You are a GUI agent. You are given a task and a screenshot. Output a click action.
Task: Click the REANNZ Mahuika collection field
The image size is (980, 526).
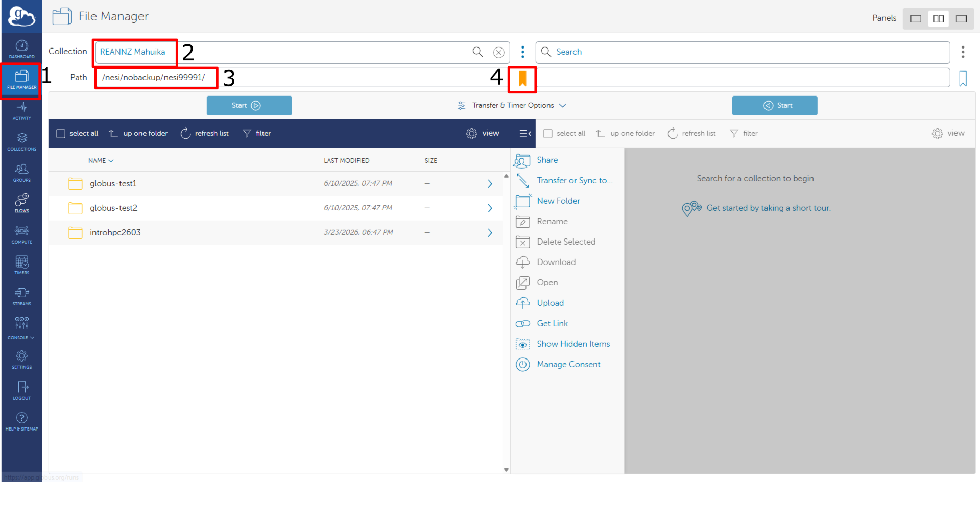(302, 52)
